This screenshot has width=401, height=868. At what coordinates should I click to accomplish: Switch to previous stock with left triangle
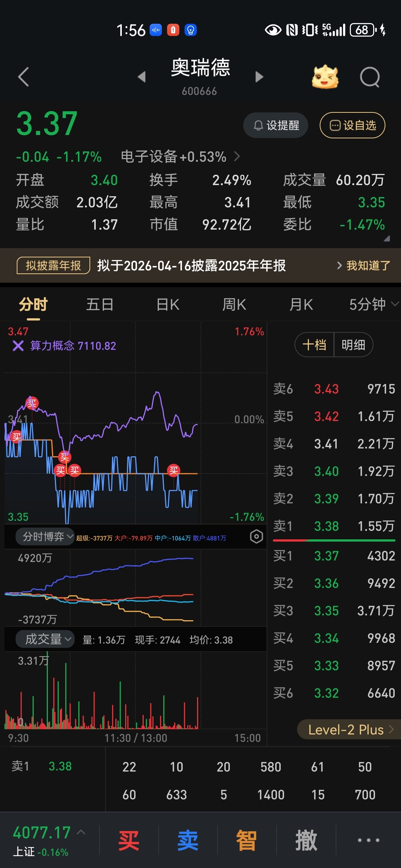coord(141,77)
